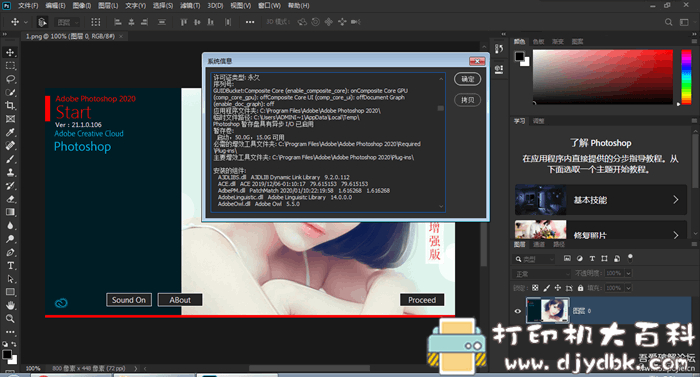
Task: Toggle show transform controls icon
Action: coord(96,22)
